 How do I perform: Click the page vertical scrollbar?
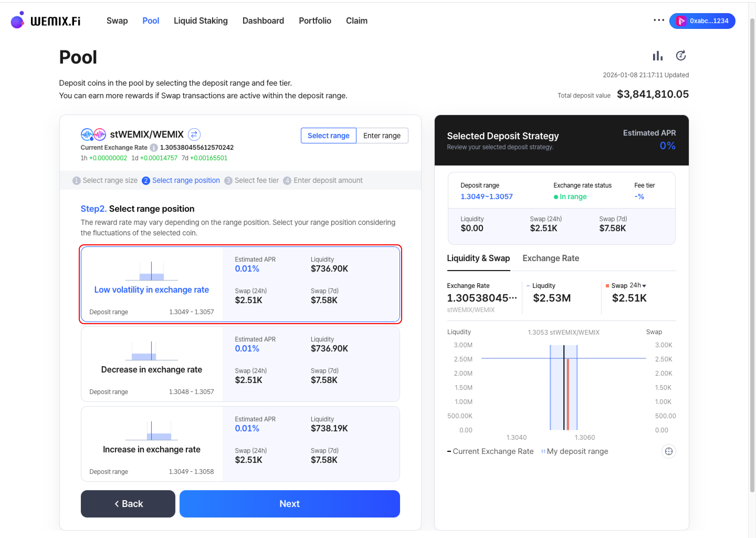click(752, 255)
